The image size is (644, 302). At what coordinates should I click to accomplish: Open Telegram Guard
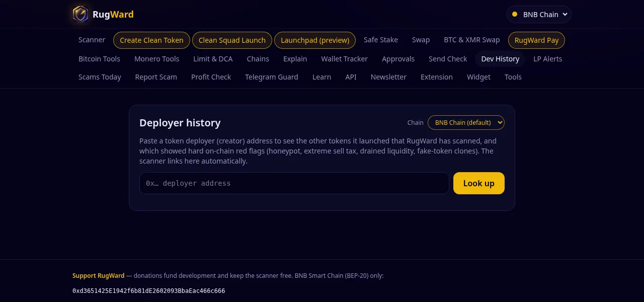272,77
